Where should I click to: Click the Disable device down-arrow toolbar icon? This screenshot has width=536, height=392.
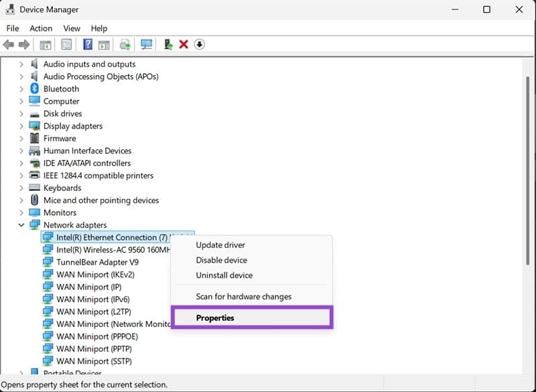click(199, 44)
